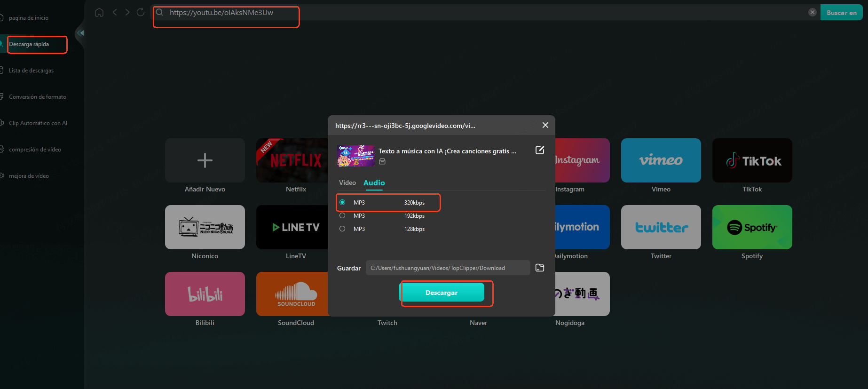Open the LINE TV site tile

[292, 227]
